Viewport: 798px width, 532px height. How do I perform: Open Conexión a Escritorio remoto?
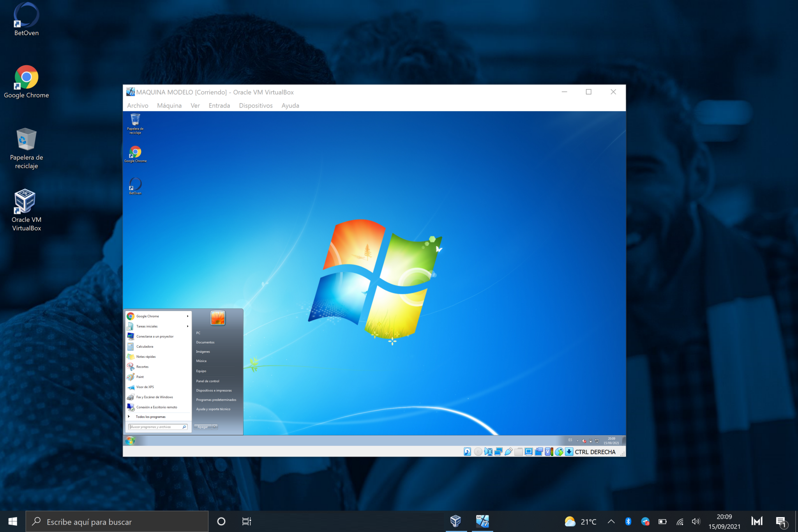158,407
